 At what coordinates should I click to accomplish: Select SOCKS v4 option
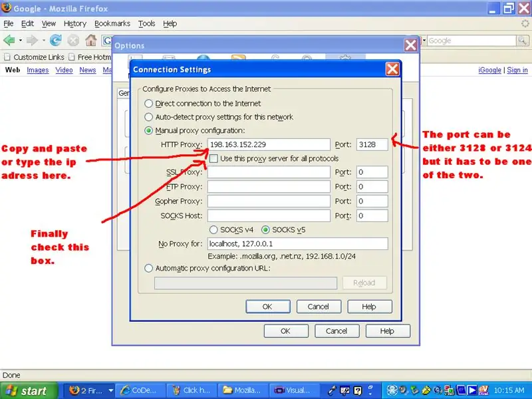pyautogui.click(x=213, y=229)
